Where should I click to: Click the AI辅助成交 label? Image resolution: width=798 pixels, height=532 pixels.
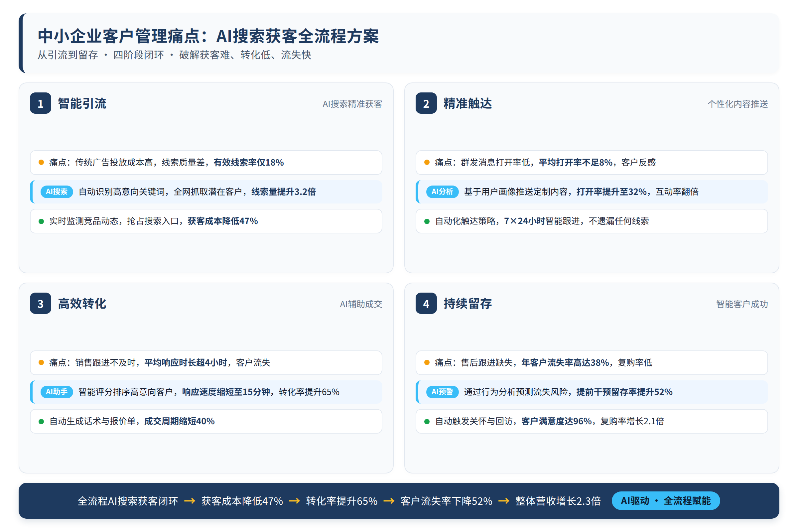(361, 304)
